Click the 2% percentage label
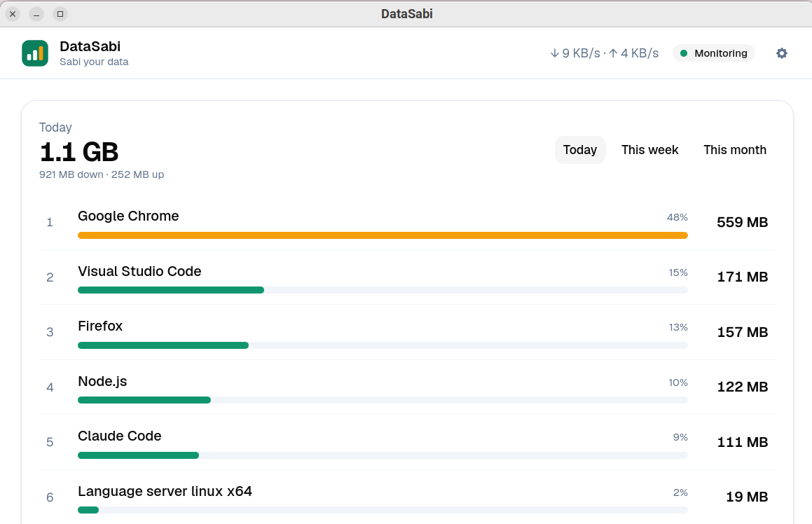The width and height of the screenshot is (812, 524). [x=680, y=493]
